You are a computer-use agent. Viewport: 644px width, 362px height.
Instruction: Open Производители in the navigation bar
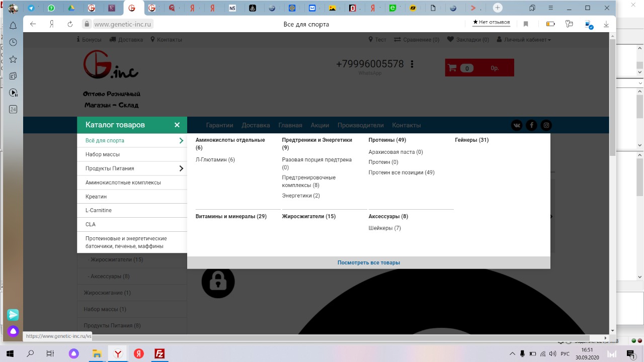pyautogui.click(x=361, y=125)
